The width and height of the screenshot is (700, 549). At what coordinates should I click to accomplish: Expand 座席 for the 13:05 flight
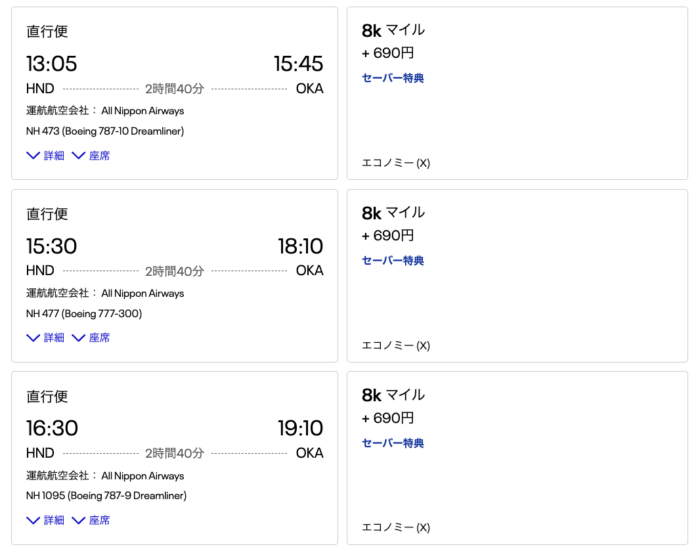(x=91, y=155)
